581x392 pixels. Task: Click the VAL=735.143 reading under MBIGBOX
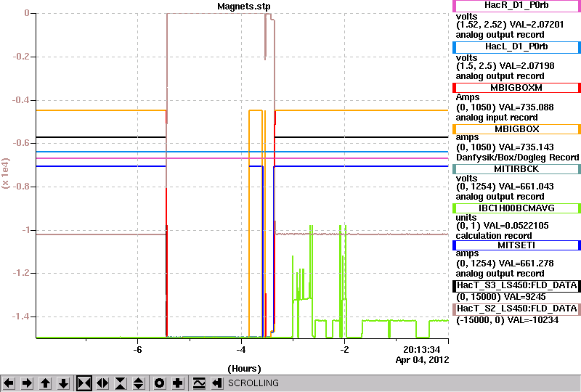pos(527,147)
